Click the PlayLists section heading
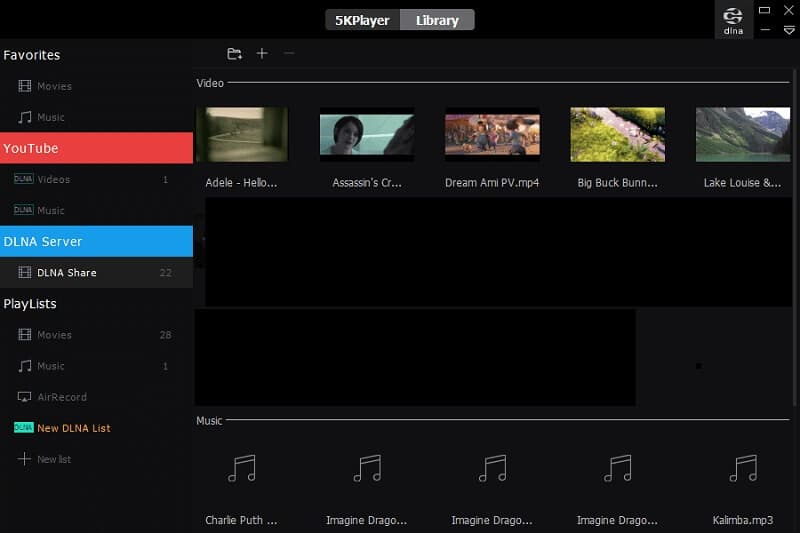Viewport: 800px width, 533px height. pos(30,304)
